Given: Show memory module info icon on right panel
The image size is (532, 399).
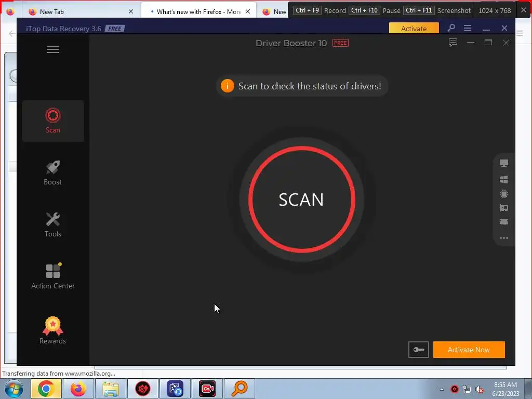Looking at the screenshot, I should [x=504, y=222].
